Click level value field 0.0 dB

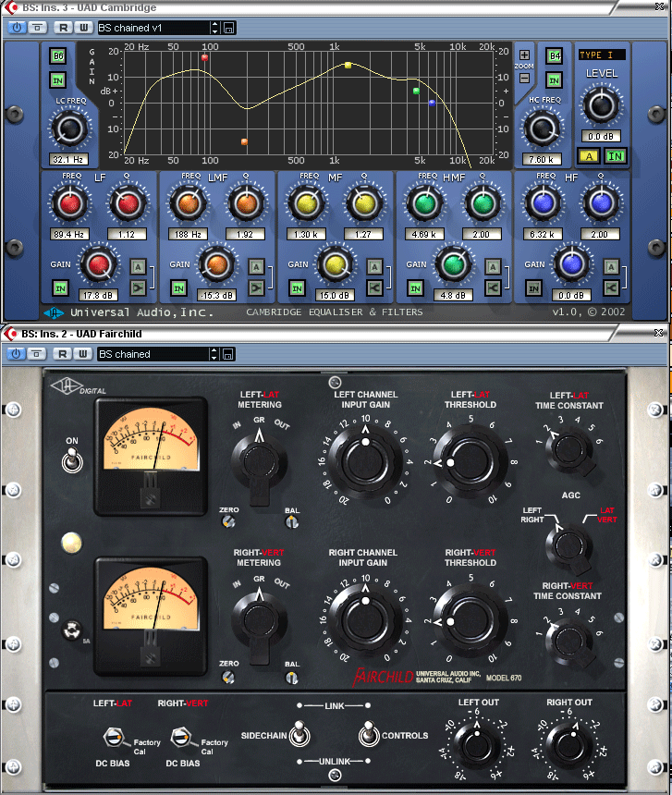(x=601, y=137)
